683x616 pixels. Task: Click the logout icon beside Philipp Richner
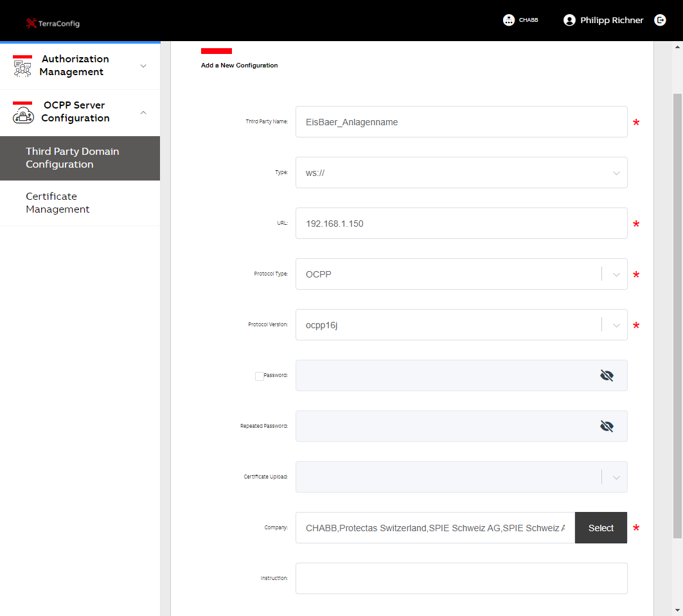pyautogui.click(x=660, y=20)
